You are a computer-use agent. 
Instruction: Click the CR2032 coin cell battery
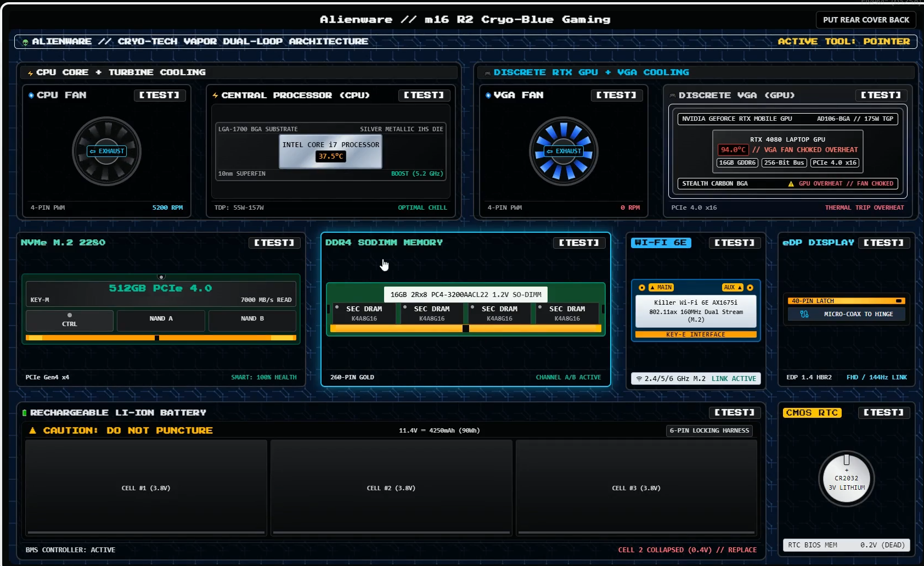click(846, 478)
